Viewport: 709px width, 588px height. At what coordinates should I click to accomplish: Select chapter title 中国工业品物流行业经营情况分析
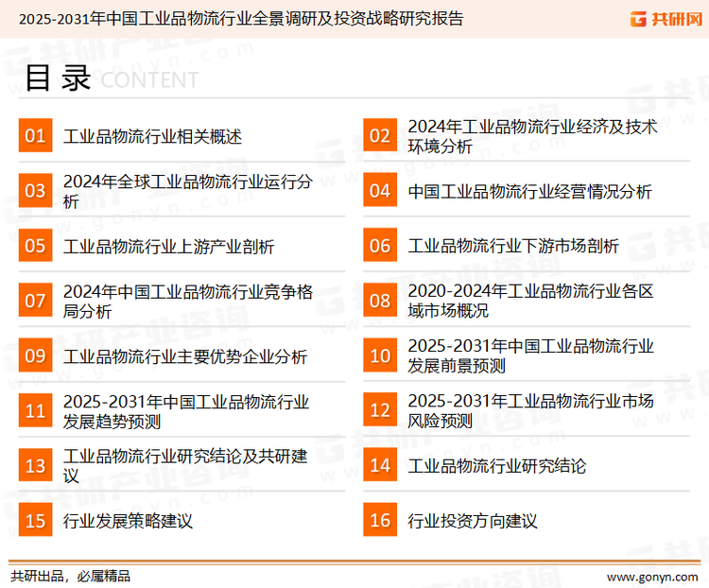pyautogui.click(x=529, y=192)
